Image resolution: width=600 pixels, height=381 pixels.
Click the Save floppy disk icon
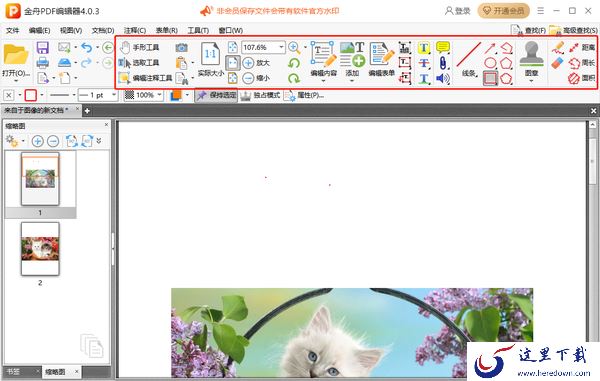click(x=42, y=47)
